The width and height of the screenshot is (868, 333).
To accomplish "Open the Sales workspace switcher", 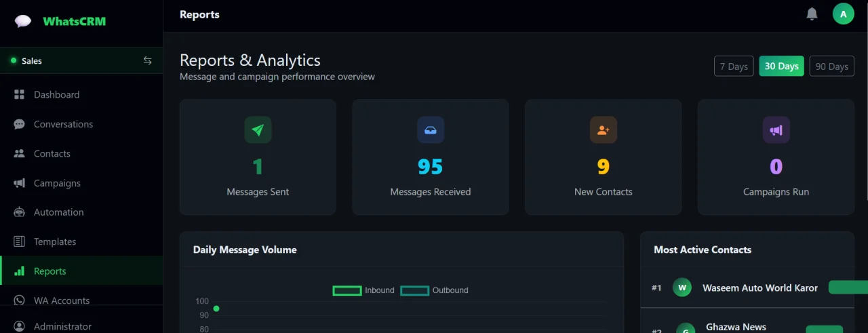I will [81, 60].
